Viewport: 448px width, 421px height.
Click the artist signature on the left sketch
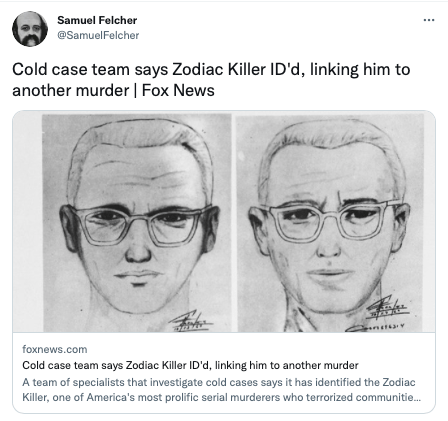point(191,321)
